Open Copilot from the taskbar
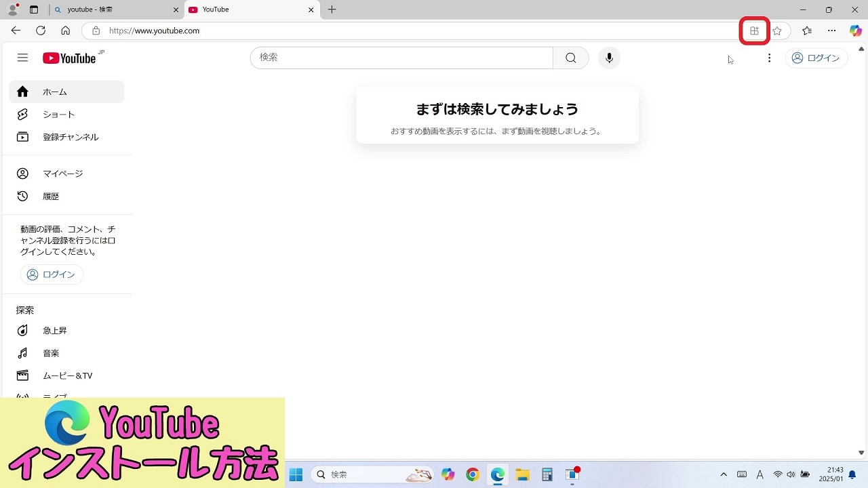 448,474
